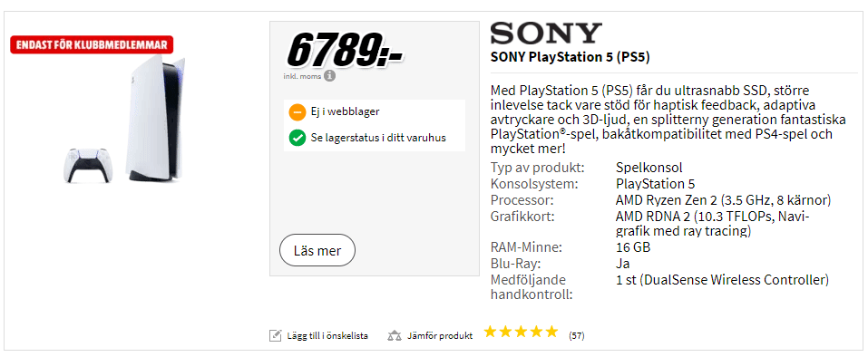Click the green checkmark stock status icon
The width and height of the screenshot is (868, 357).
297,138
